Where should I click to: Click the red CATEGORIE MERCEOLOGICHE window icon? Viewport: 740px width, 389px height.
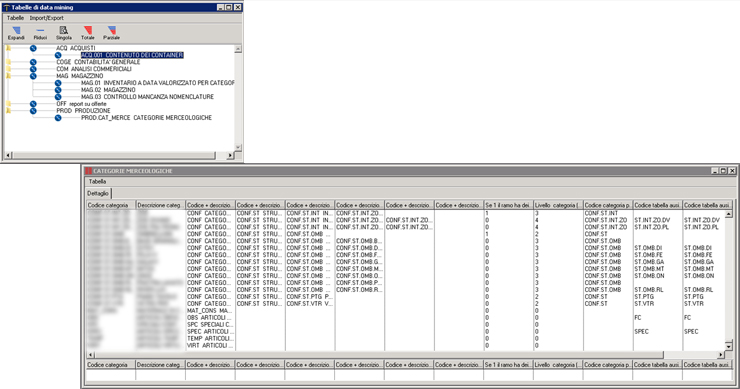88,171
